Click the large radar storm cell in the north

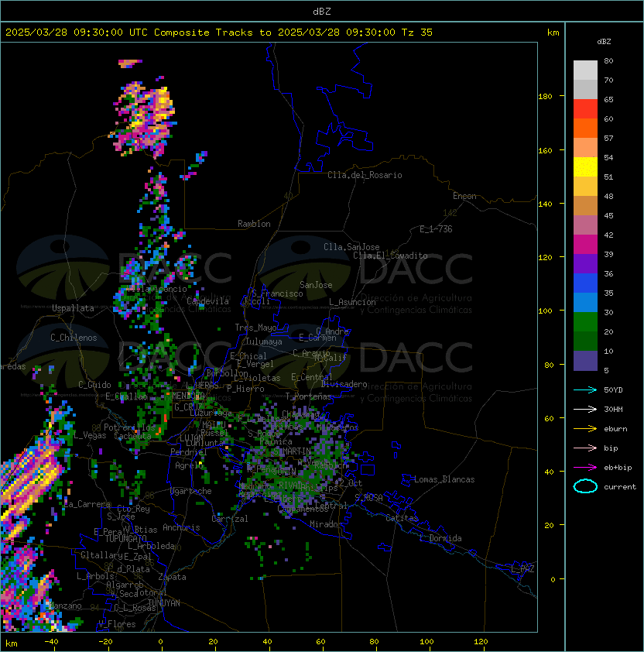[x=143, y=118]
